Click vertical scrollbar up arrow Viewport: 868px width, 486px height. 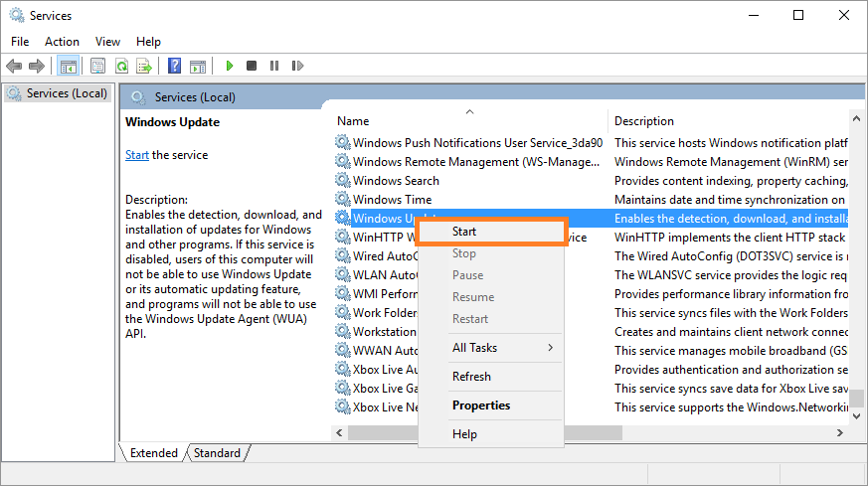tap(856, 118)
